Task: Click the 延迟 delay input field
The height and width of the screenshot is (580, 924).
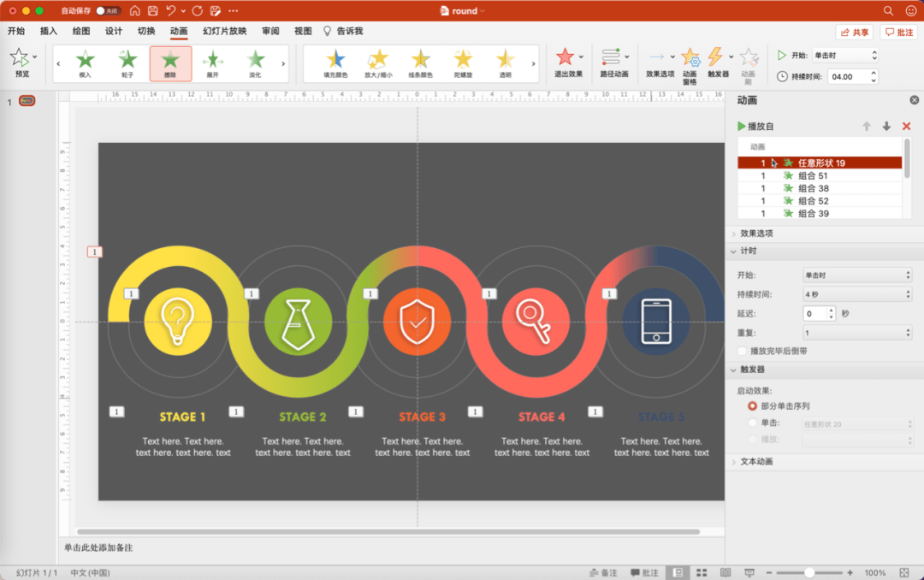Action: tap(815, 314)
